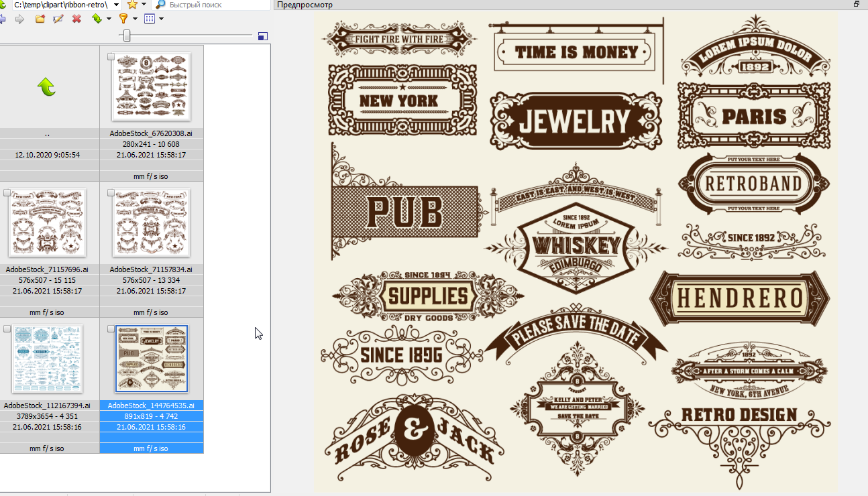Go forward with the grey arrow

point(19,19)
